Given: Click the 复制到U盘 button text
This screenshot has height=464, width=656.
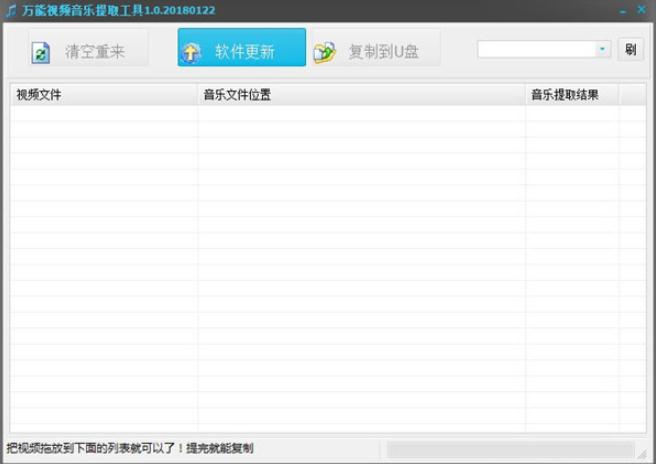Looking at the screenshot, I should (384, 52).
